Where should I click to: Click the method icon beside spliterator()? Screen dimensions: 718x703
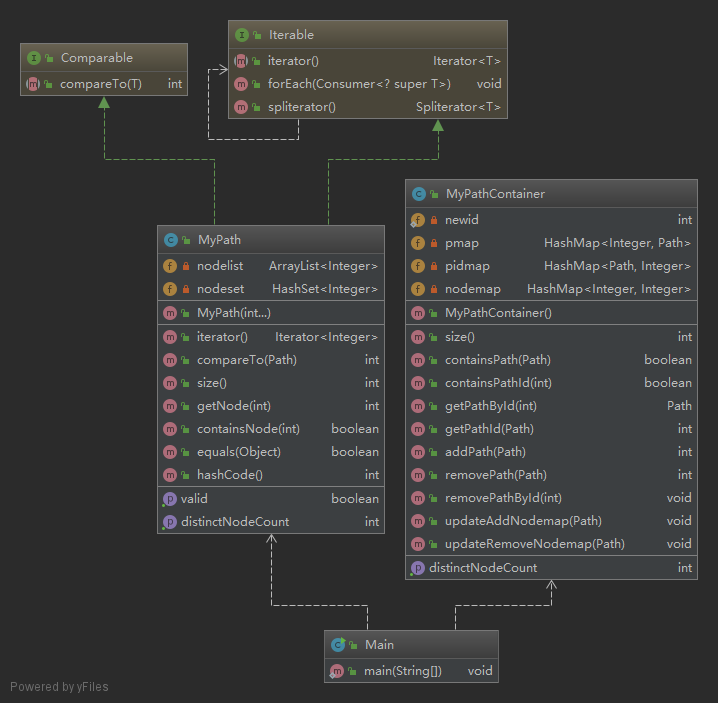[x=241, y=107]
